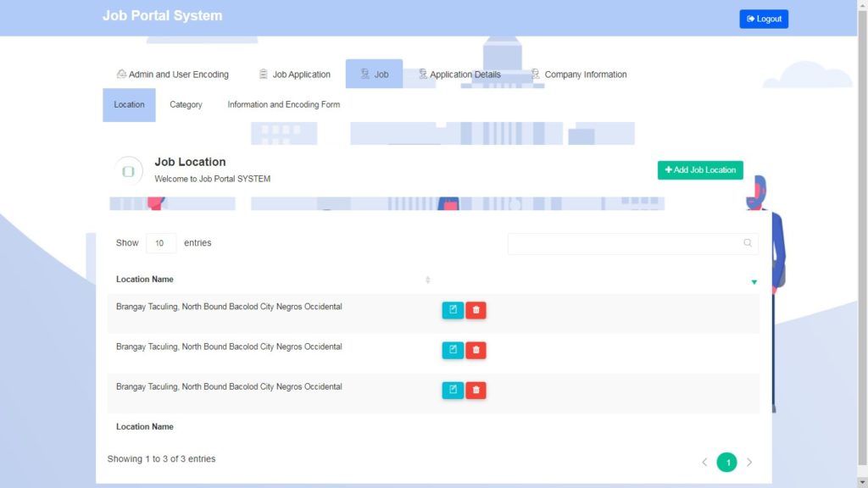Click the Show entries number field
This screenshot has height=488, width=868.
160,243
